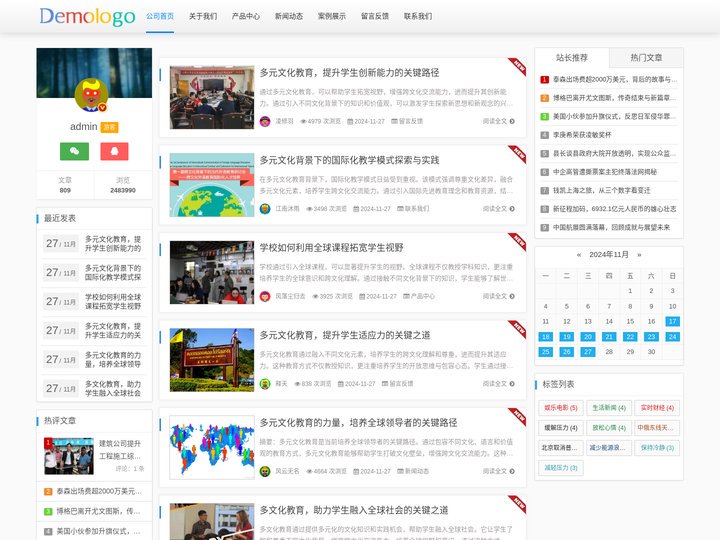Select calendar date 27

[x=588, y=352]
